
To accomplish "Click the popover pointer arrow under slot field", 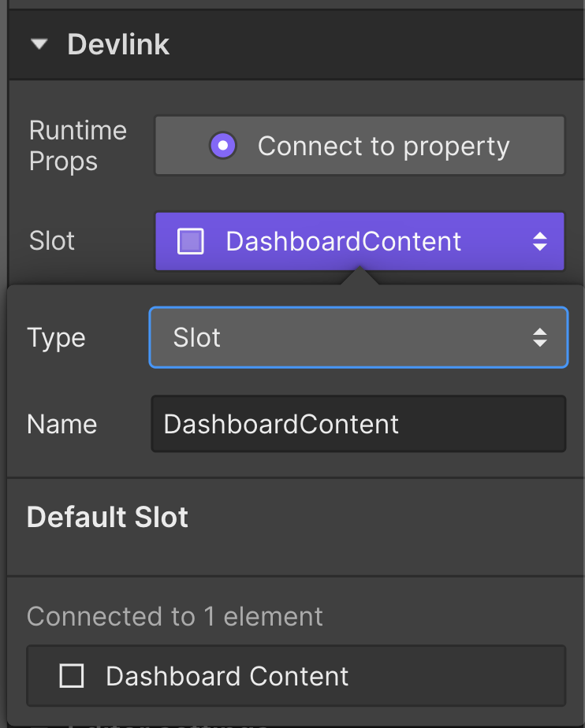I will click(360, 276).
